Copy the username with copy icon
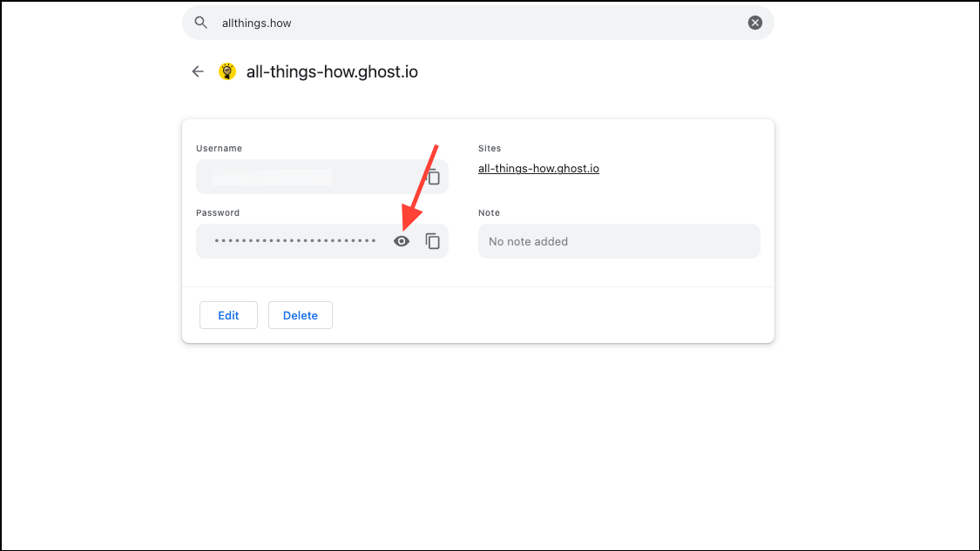The image size is (980, 551). coord(433,178)
